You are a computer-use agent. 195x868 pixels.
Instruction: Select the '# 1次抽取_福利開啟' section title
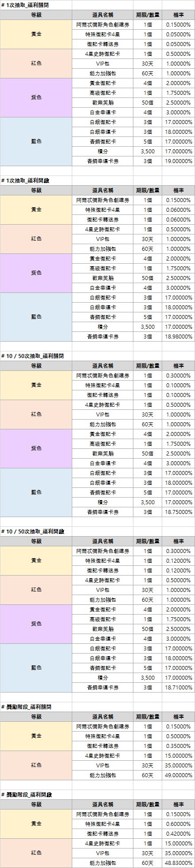pyautogui.click(x=26, y=180)
